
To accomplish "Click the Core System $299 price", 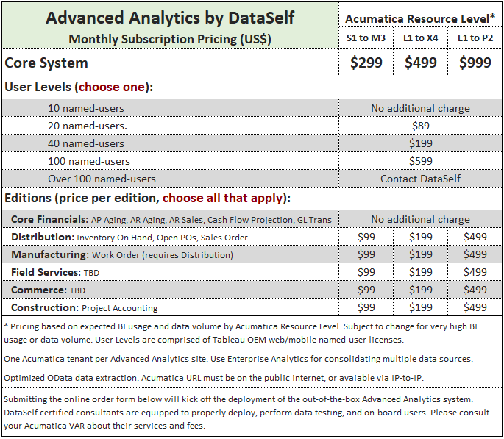I will [x=366, y=63].
